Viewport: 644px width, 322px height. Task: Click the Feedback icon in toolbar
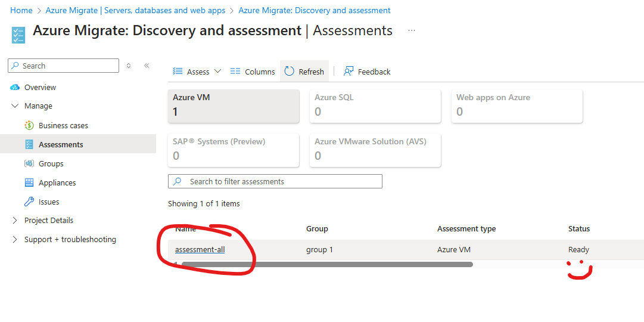[x=349, y=72]
